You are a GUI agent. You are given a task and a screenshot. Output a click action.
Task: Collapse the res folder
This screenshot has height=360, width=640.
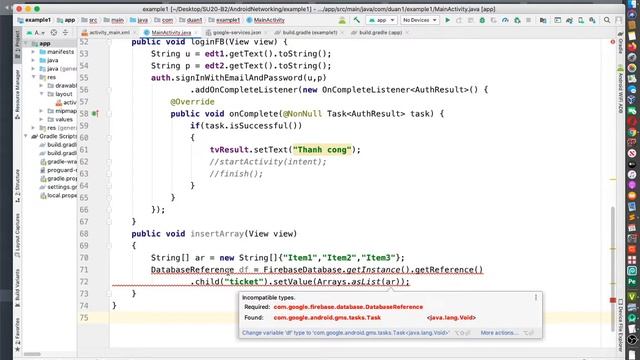pos(33,77)
